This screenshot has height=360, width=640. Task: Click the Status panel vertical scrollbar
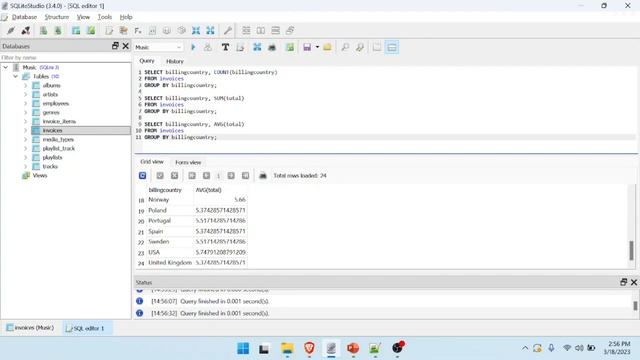tap(635, 305)
